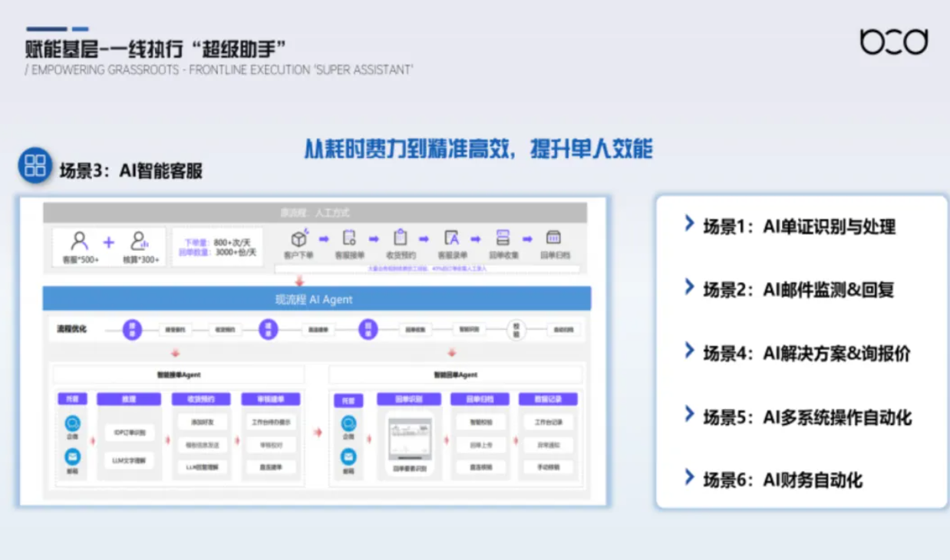Click the 回单归档 archive icon
The width and height of the screenshot is (950, 560).
pyautogui.click(x=553, y=238)
